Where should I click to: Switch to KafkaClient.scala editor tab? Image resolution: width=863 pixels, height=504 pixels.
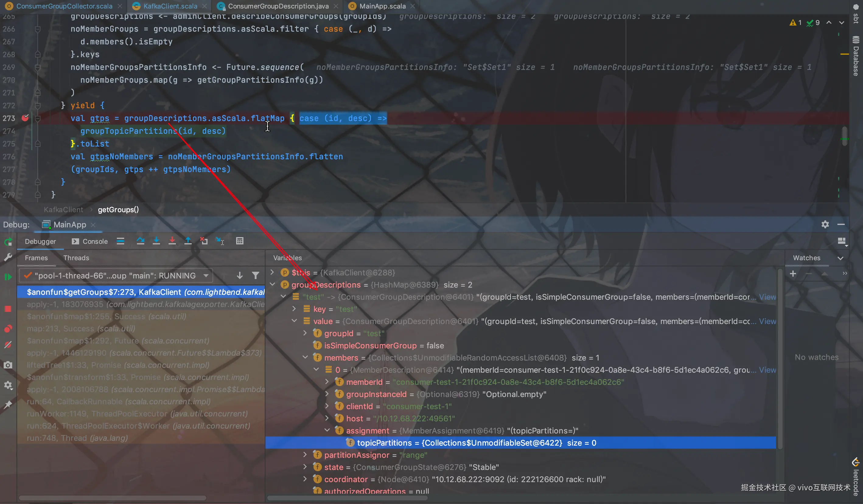[170, 6]
